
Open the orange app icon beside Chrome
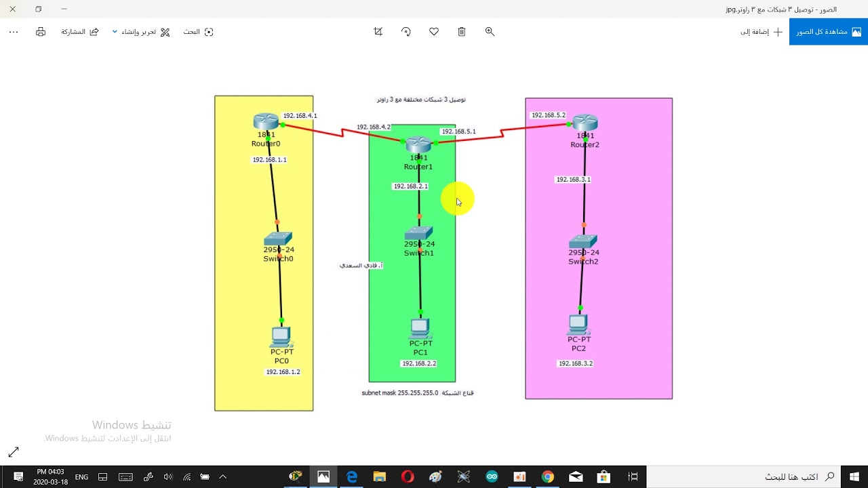pos(519,477)
